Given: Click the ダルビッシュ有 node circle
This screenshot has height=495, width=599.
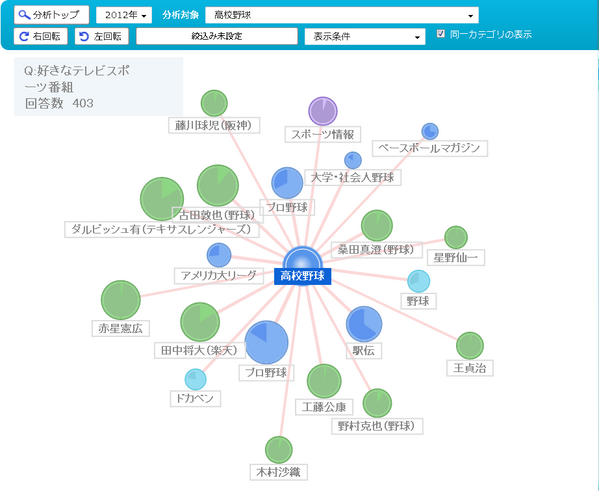Looking at the screenshot, I should pos(162,199).
